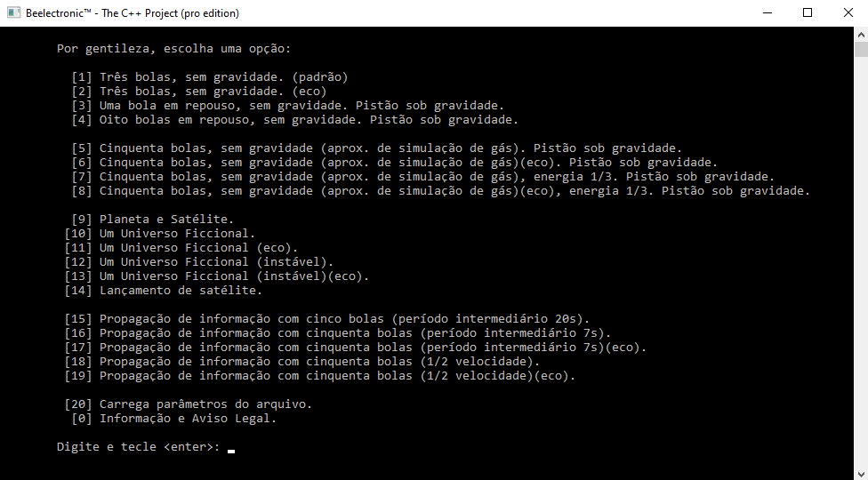Minimize the Beelectronic console window
868x480 pixels.
[x=767, y=13]
